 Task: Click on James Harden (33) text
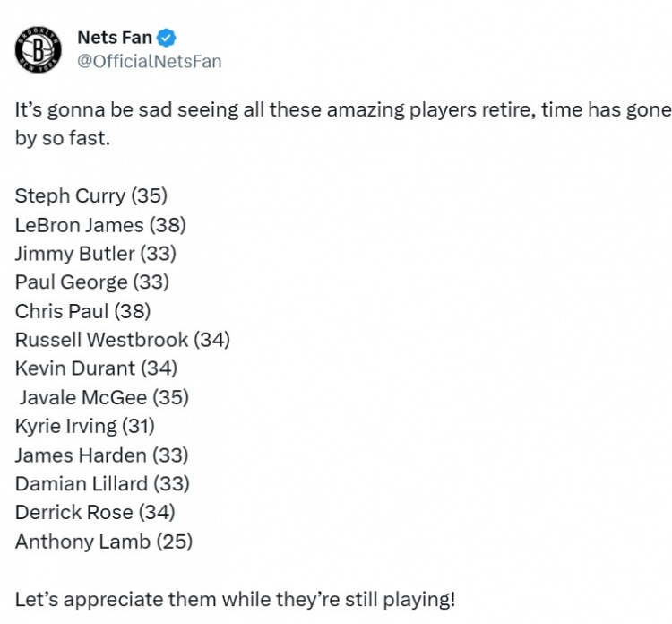click(x=102, y=455)
